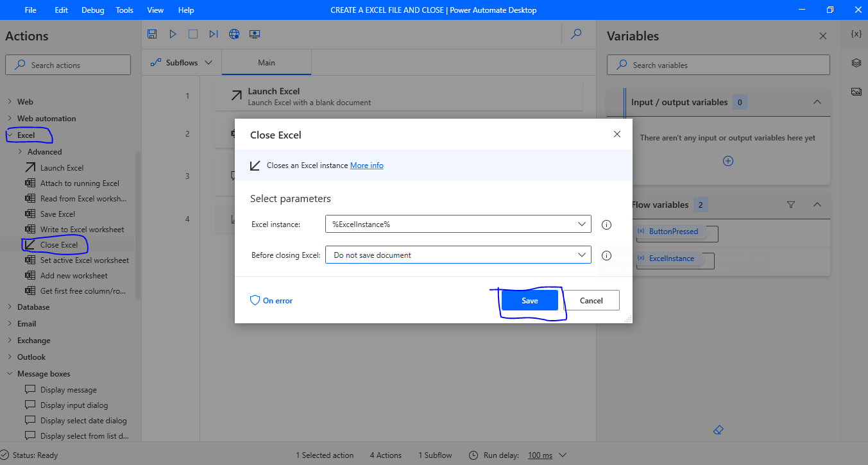Screen dimensions: 868x465
Task: Click the Stop icon in the toolbar
Action: click(x=193, y=34)
